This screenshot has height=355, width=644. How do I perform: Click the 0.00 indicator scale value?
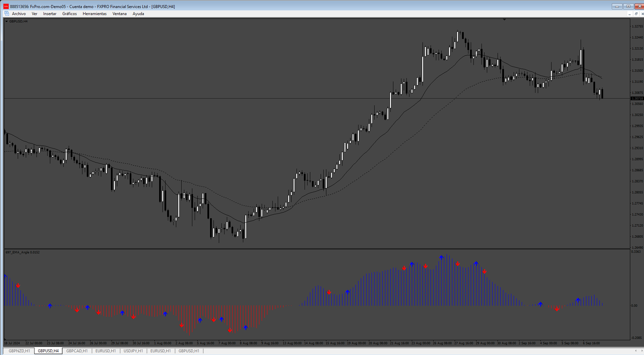pos(634,306)
